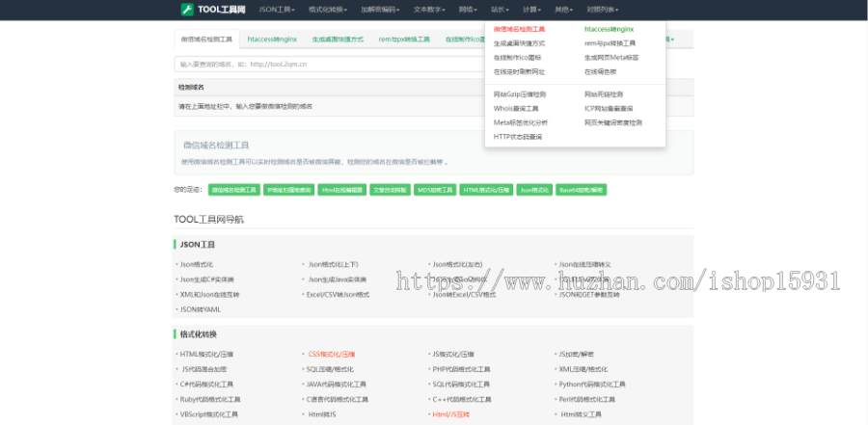The height and width of the screenshot is (425, 868).
Task: Open the 网络 navbar dropdown
Action: click(x=469, y=10)
